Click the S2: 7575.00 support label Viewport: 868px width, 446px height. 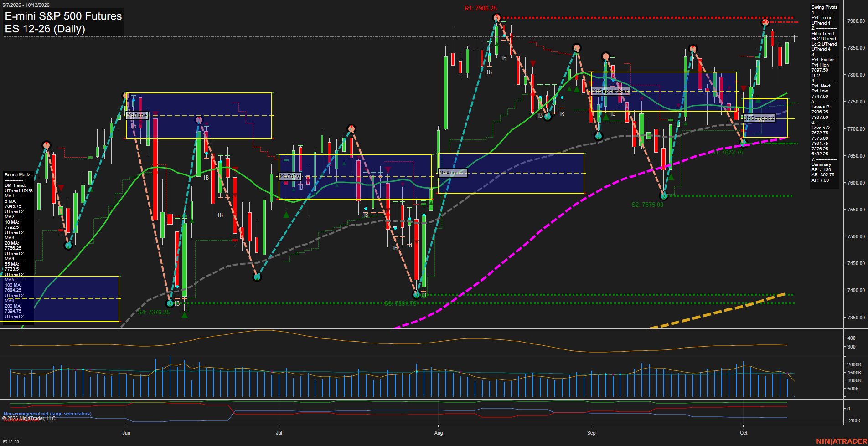pos(647,205)
